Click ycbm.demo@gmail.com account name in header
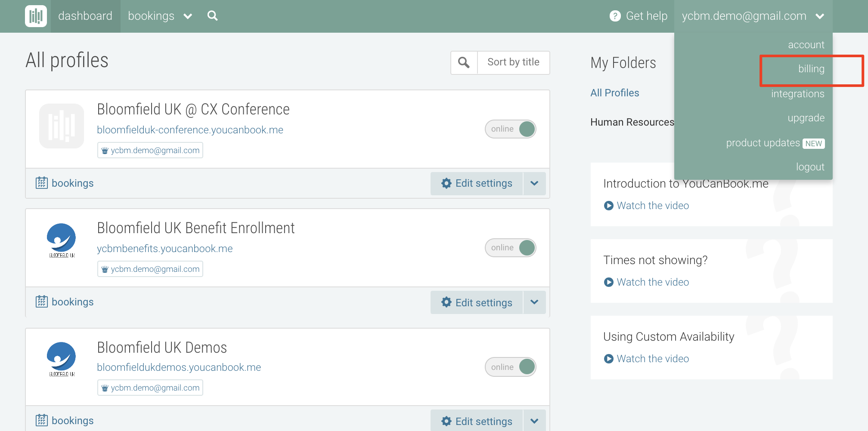Viewport: 868px width, 431px height. click(x=744, y=16)
